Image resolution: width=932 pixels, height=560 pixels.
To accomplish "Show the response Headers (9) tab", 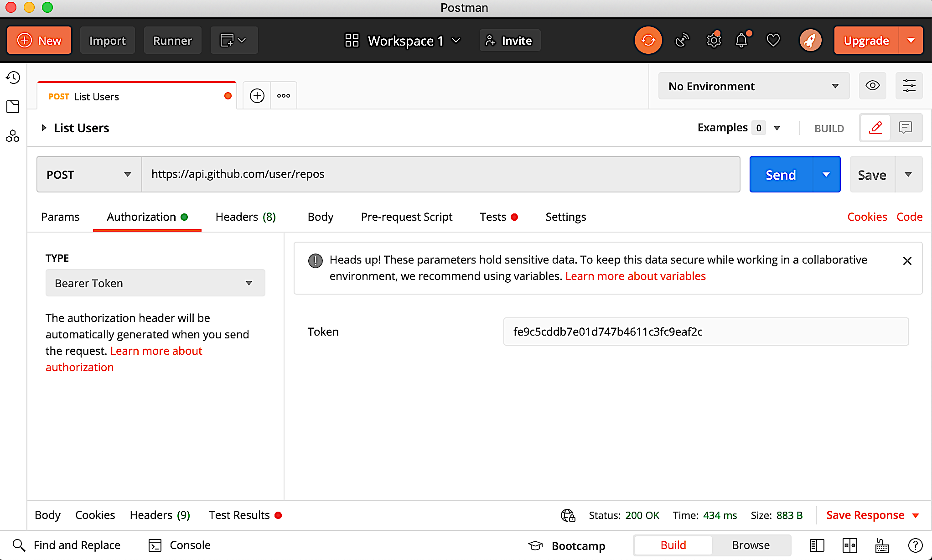I will 160,515.
